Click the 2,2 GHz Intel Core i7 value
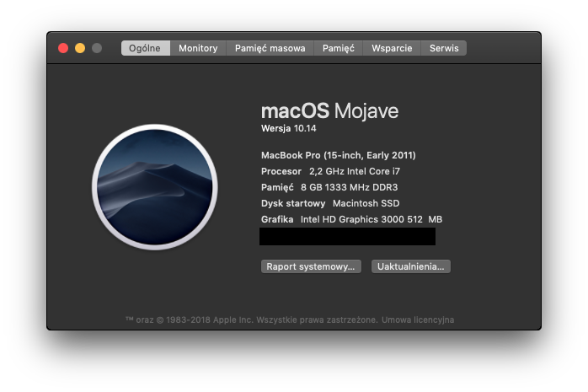 click(355, 171)
